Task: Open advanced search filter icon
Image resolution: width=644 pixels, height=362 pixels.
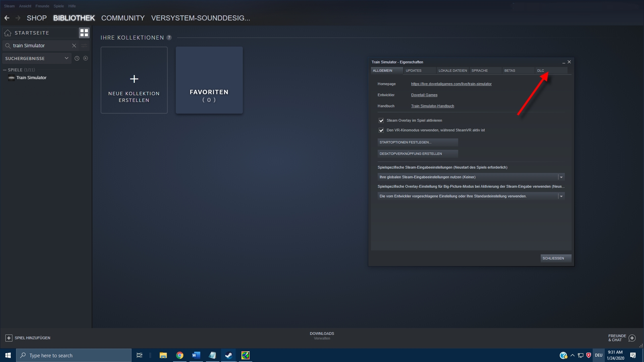Action: pyautogui.click(x=84, y=46)
